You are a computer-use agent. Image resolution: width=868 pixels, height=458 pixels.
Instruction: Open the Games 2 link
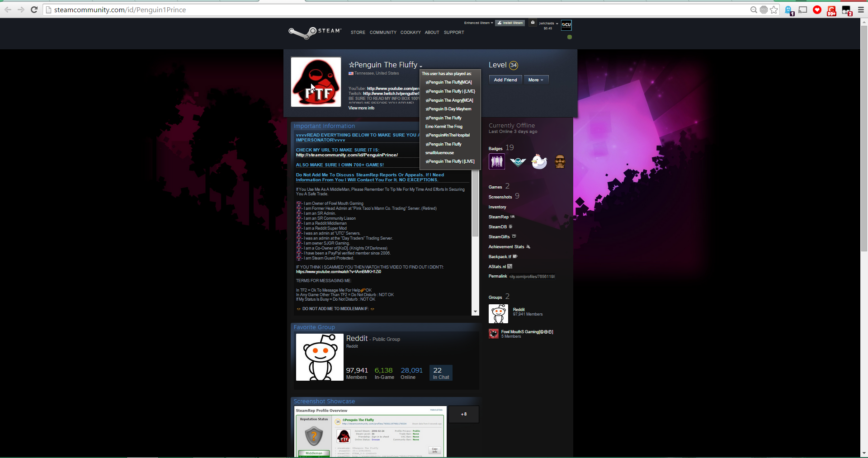[499, 186]
